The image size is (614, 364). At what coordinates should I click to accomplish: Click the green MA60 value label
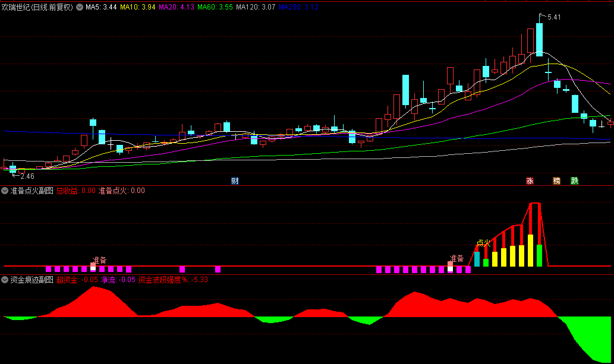pos(215,8)
